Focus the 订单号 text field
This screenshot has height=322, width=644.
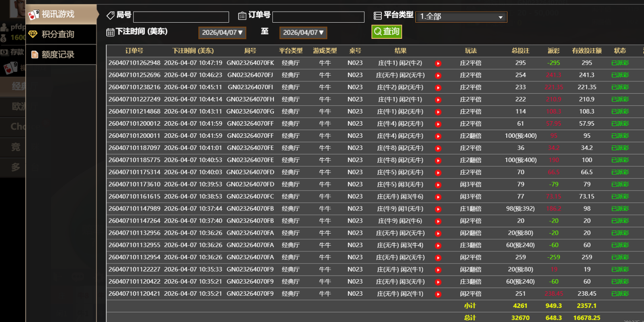(x=318, y=17)
